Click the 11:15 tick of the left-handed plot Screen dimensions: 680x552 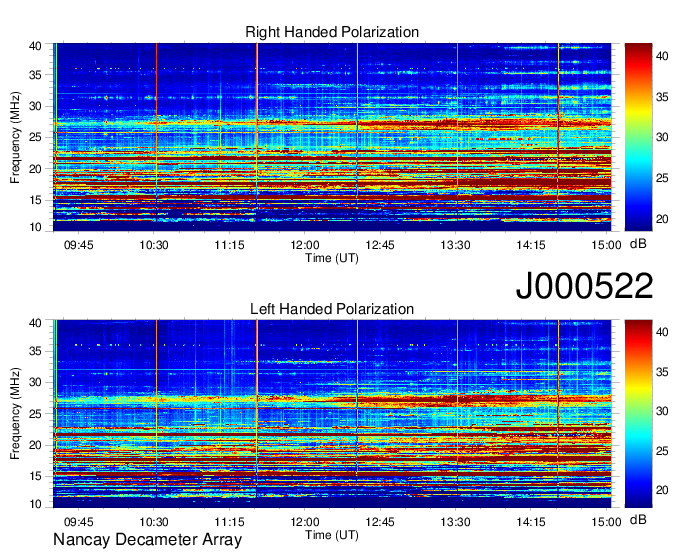point(229,522)
